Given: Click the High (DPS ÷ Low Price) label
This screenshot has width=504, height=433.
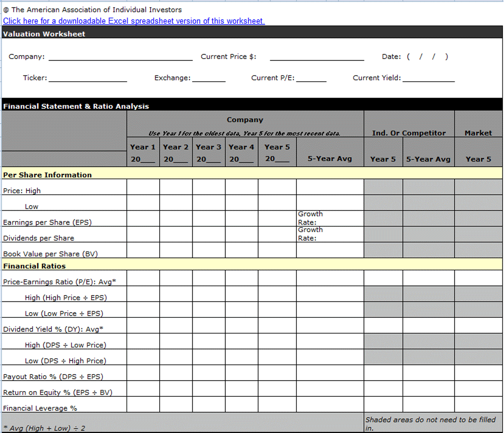Looking at the screenshot, I should point(66,345).
